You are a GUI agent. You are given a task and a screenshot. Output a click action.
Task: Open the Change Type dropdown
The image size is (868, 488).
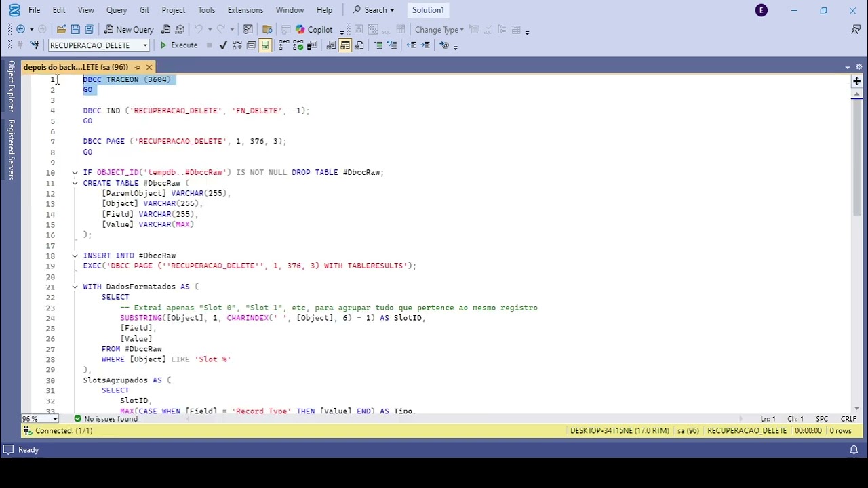439,29
